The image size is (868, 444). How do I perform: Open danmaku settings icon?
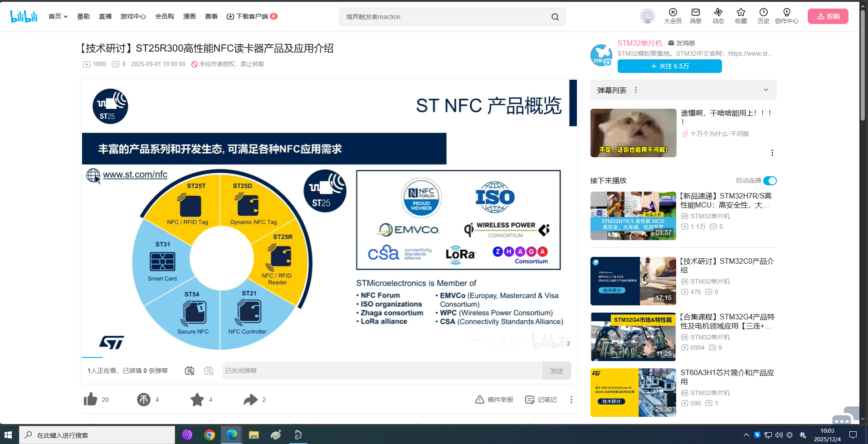209,371
